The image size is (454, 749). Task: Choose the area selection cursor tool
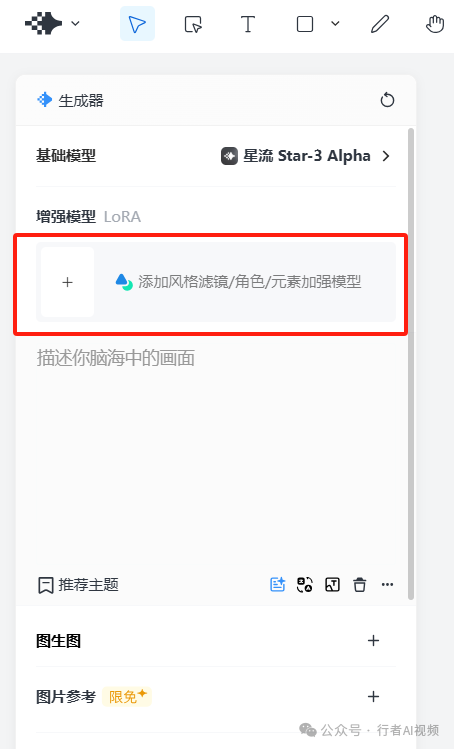[193, 24]
